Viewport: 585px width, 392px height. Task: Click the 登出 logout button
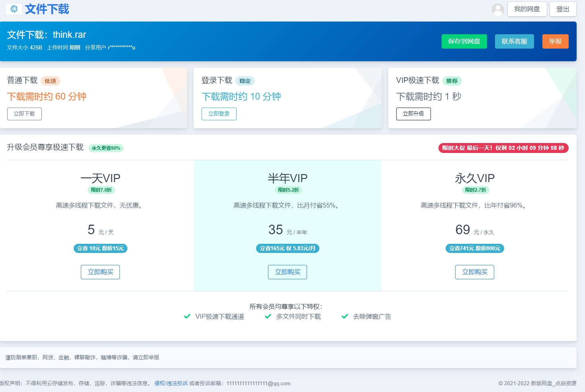(x=563, y=9)
